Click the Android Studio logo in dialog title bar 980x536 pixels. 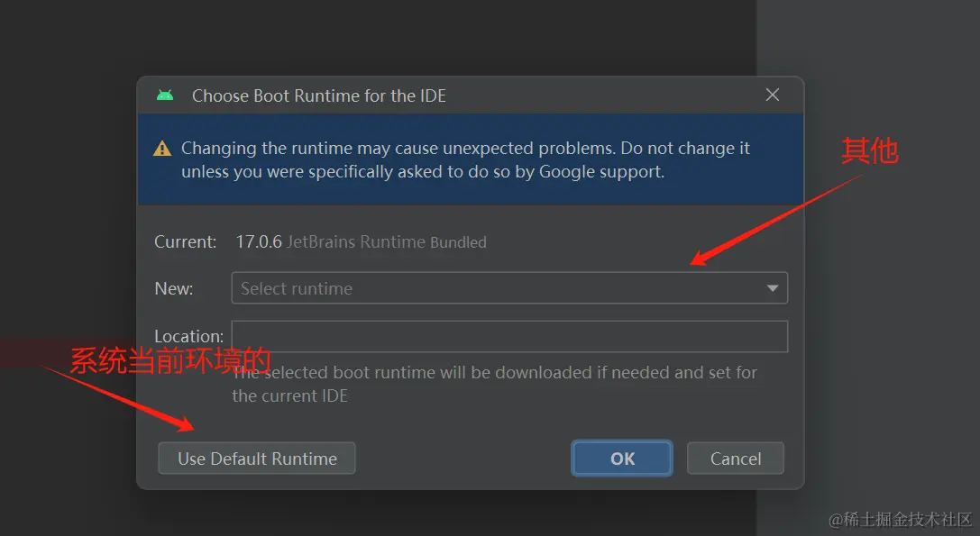(166, 95)
